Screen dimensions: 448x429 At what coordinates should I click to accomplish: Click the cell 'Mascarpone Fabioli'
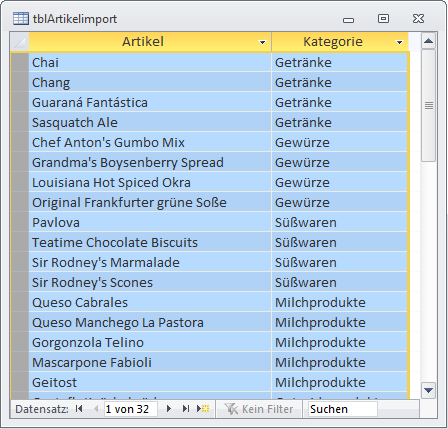coord(150,362)
